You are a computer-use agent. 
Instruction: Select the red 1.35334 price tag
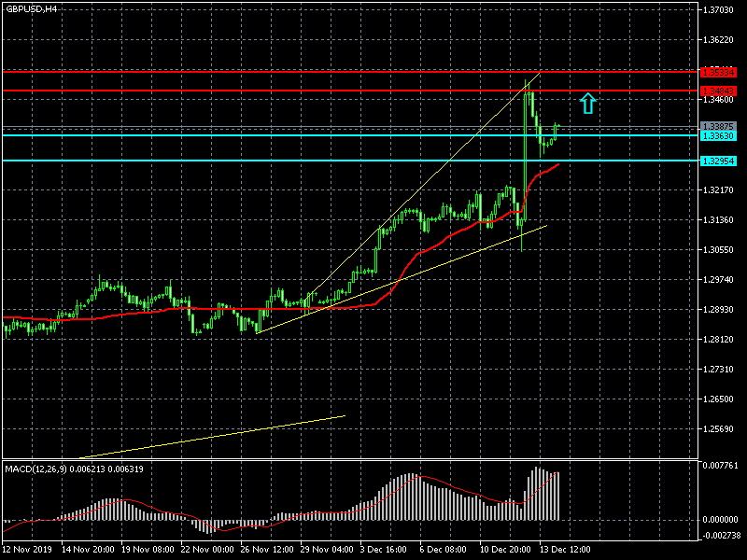(718, 73)
